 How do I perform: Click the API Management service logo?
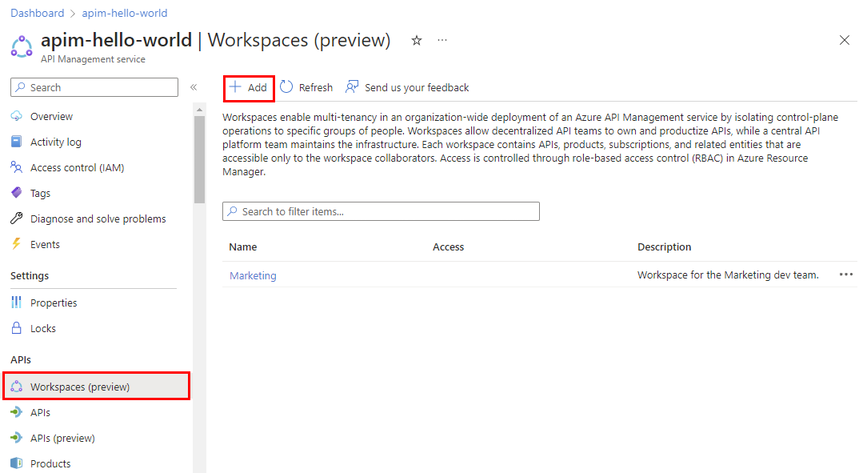(x=21, y=46)
